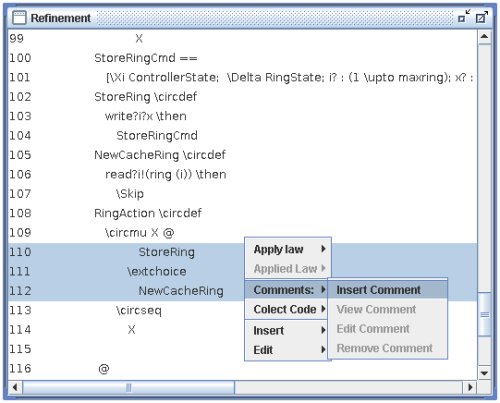
Task: Click the vertical scrollbar thumb
Action: coord(485,314)
